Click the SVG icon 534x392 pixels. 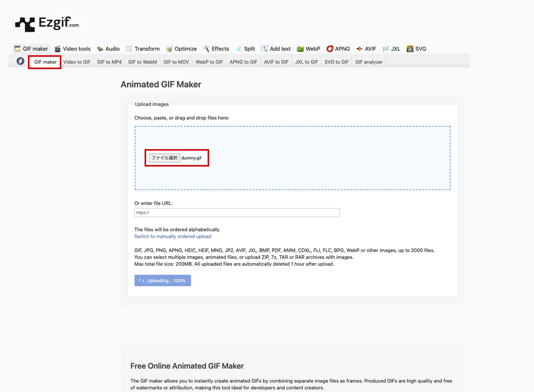(410, 49)
